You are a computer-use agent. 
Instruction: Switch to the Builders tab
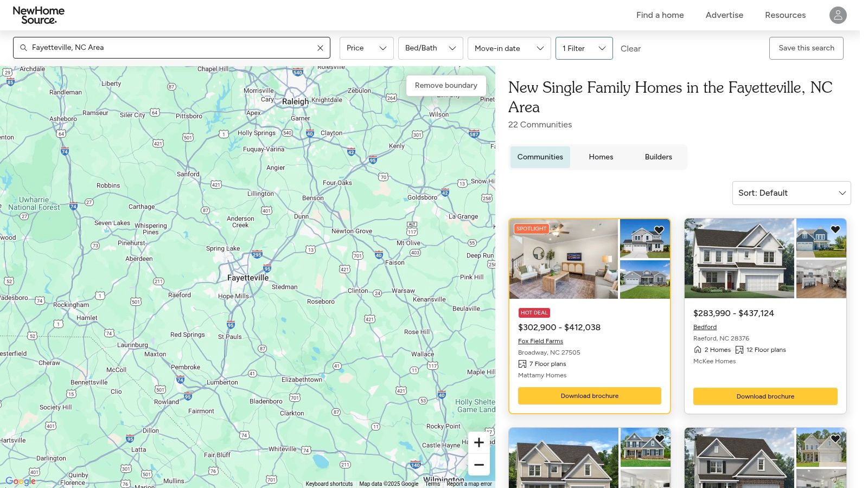pos(658,157)
